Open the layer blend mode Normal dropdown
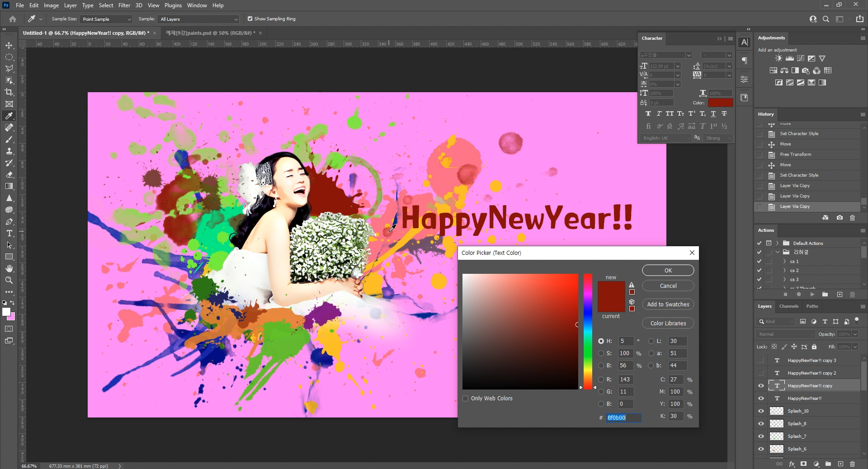 point(785,334)
